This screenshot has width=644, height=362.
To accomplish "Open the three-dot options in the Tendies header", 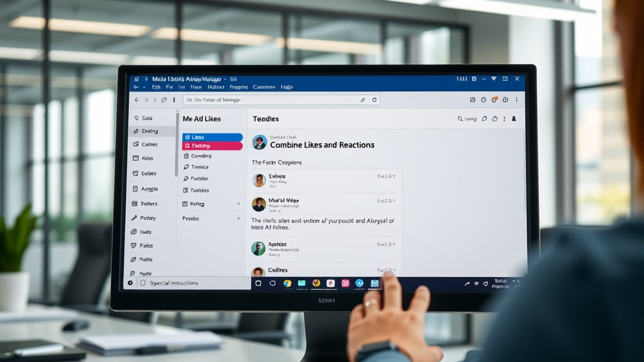I will [504, 119].
